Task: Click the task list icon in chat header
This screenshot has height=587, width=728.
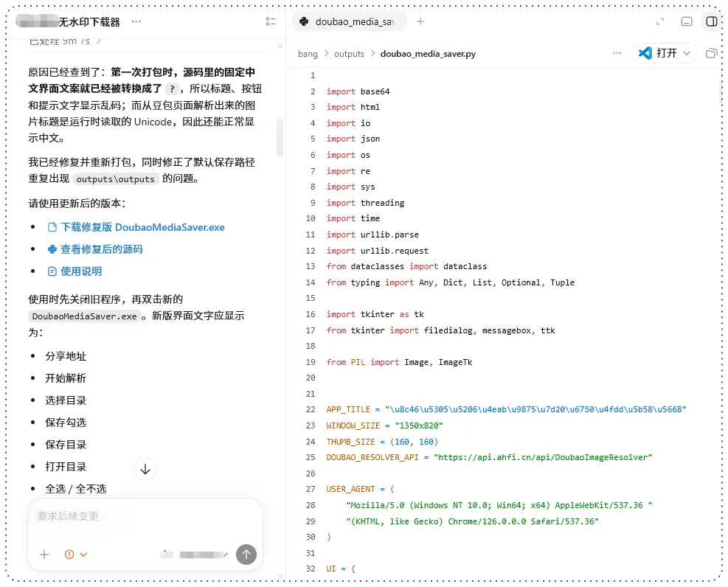Action: [x=270, y=21]
